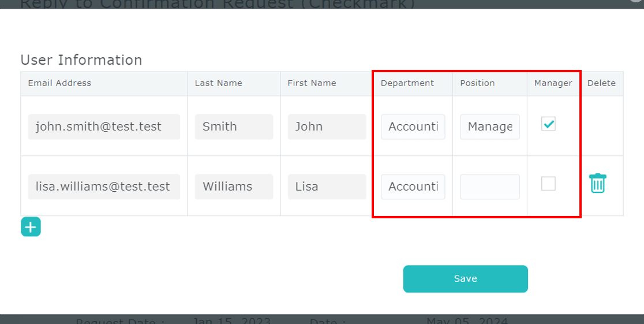The width and height of the screenshot is (644, 324).
Task: Add a new user row with plus icon
Action: 31,227
